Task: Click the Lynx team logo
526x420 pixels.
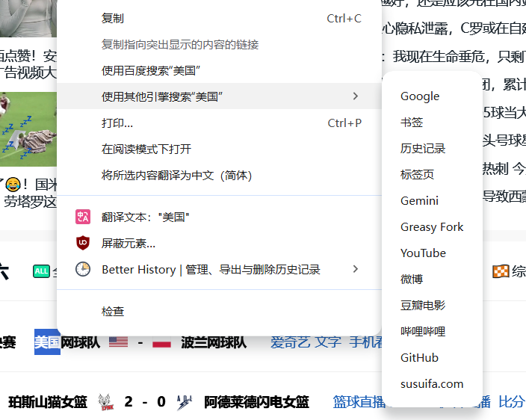Action: [105, 402]
